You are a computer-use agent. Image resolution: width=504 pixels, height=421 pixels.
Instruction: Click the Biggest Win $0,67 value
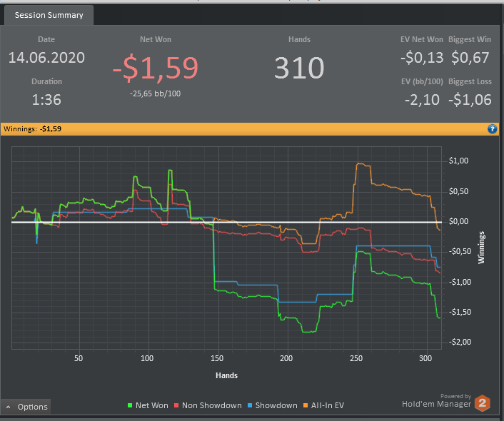[470, 58]
